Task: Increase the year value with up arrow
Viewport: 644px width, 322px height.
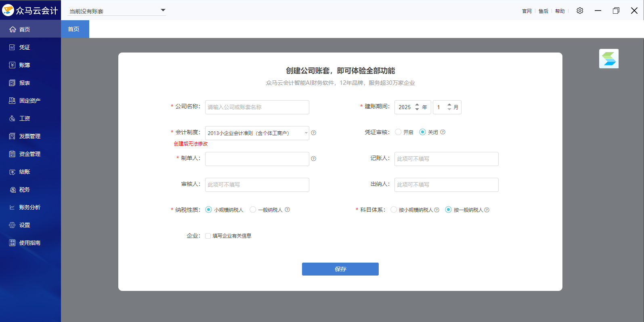Action: pos(417,105)
